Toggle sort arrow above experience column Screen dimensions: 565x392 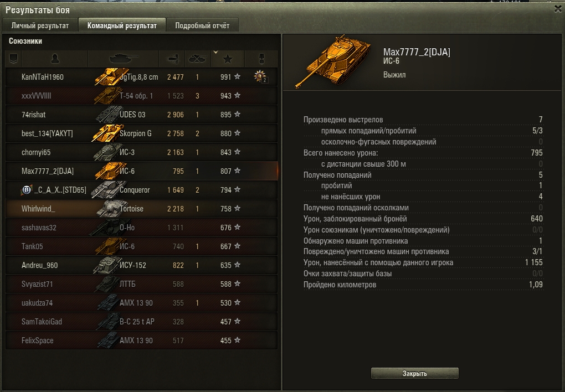pyautogui.click(x=215, y=52)
